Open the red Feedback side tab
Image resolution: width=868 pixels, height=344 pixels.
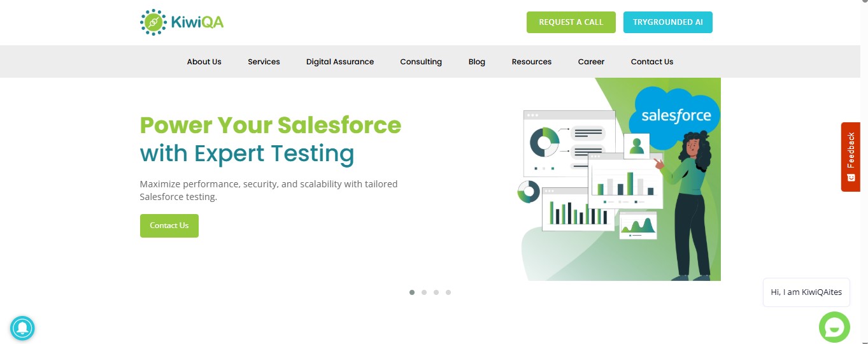851,157
